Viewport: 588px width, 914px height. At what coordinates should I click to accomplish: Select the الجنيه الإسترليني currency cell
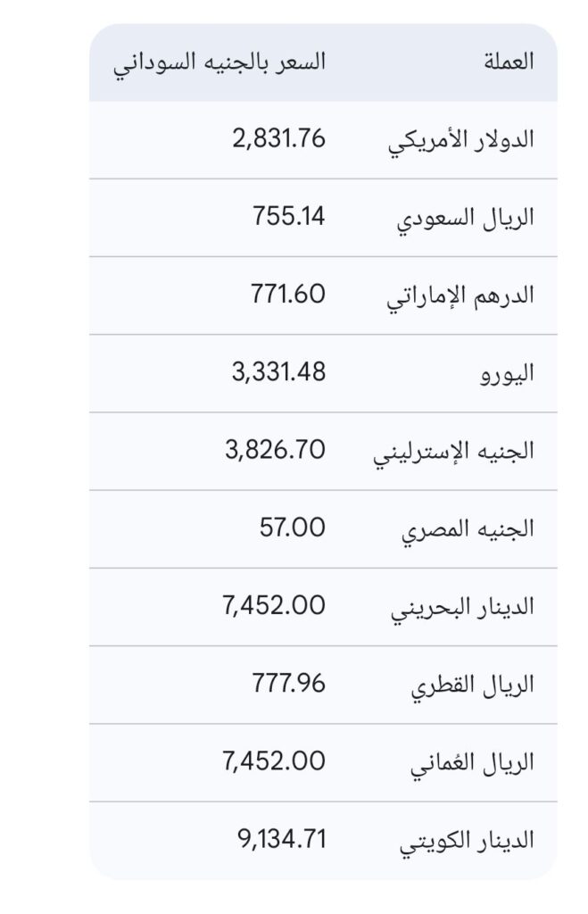(x=453, y=452)
